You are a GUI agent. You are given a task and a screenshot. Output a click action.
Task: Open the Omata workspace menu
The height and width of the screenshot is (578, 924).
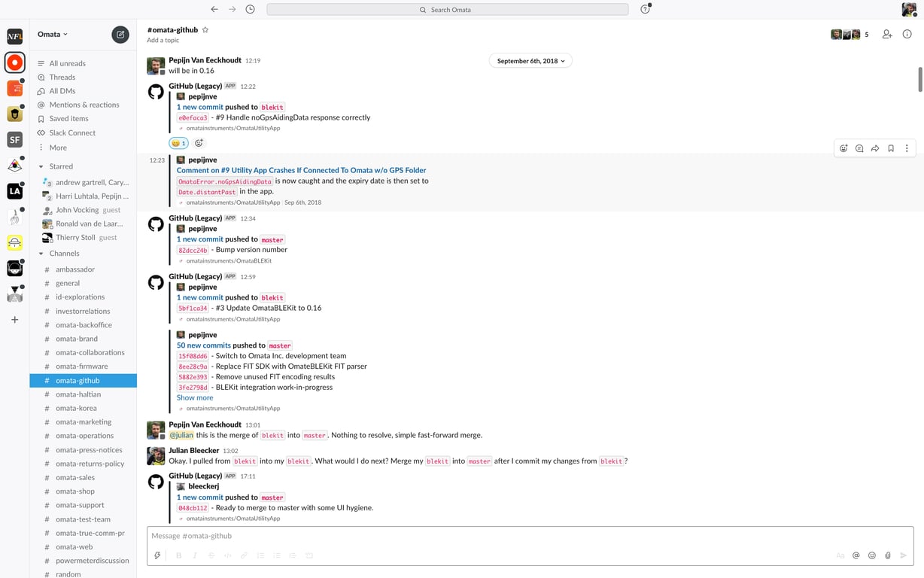point(51,34)
